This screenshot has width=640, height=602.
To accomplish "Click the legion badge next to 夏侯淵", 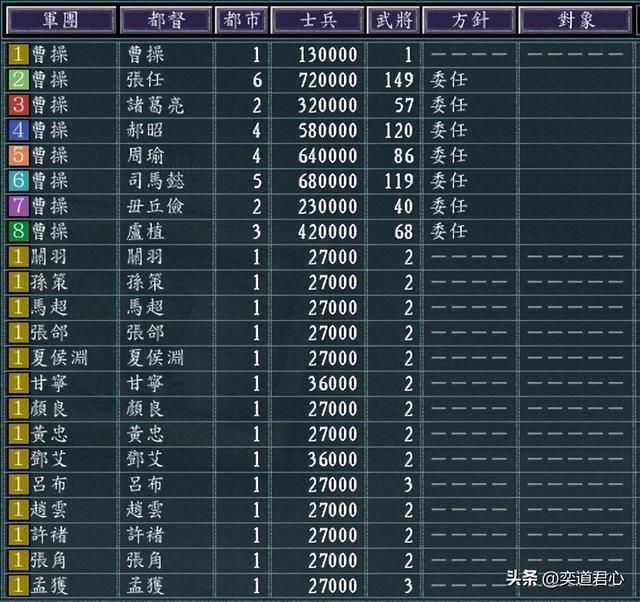I will pyautogui.click(x=18, y=358).
